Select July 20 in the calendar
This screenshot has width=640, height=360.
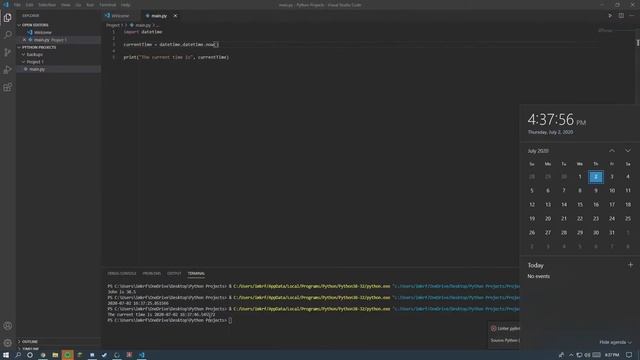[548, 218]
